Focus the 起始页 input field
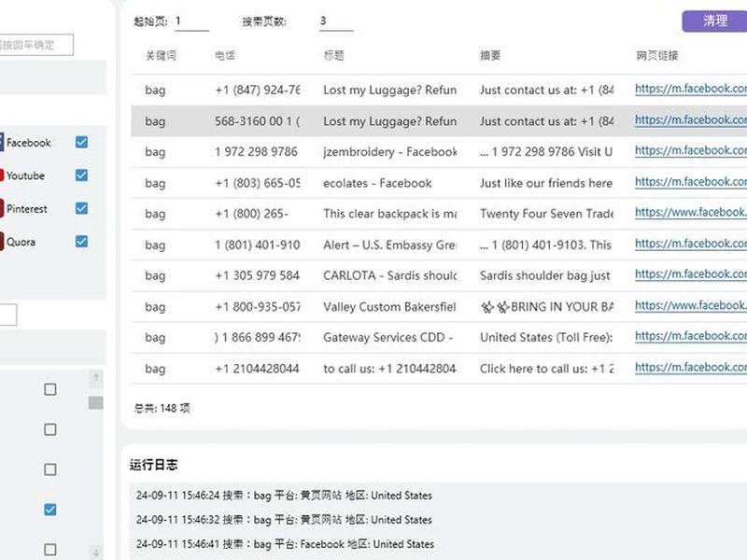The height and width of the screenshot is (560, 747). click(191, 21)
